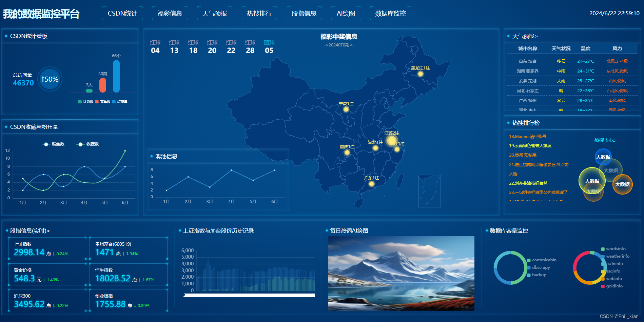The image size is (644, 322).
Task: Click the 江苏2注 map marker
Action: point(392,140)
